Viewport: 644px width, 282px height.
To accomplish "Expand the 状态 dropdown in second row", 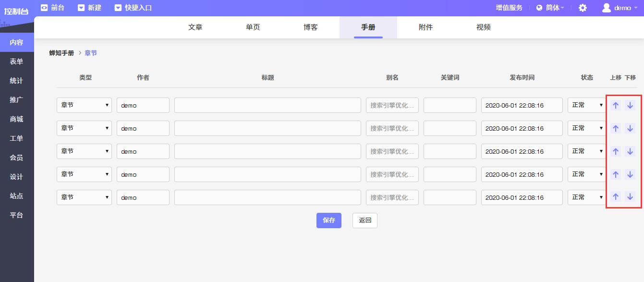I will [x=586, y=128].
